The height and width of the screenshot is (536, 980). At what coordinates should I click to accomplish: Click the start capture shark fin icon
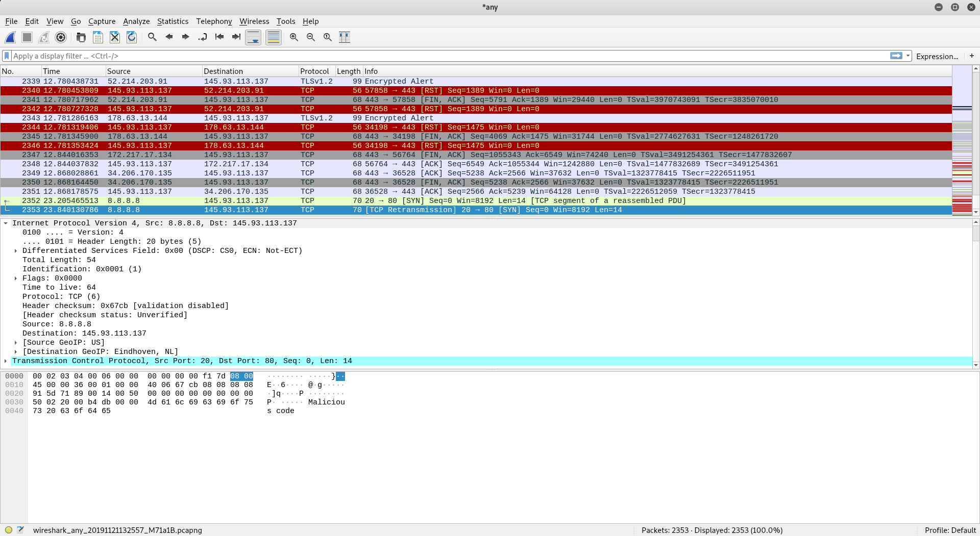click(x=10, y=37)
